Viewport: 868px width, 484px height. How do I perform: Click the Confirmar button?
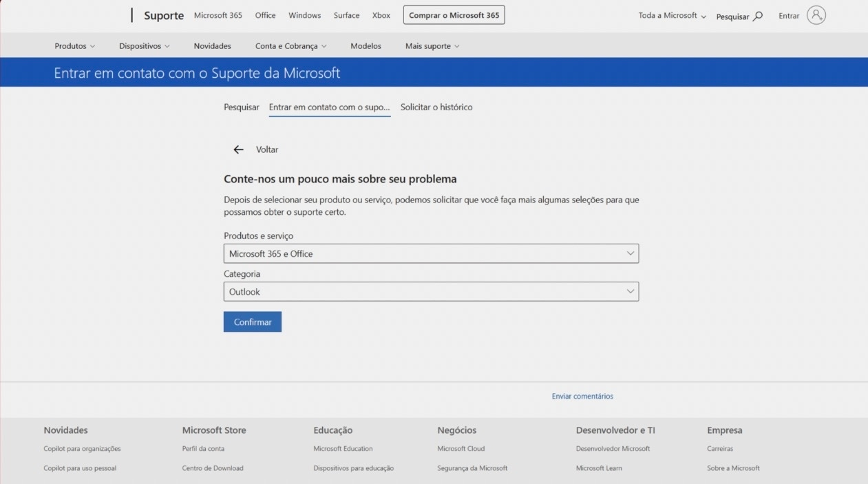pos(253,322)
